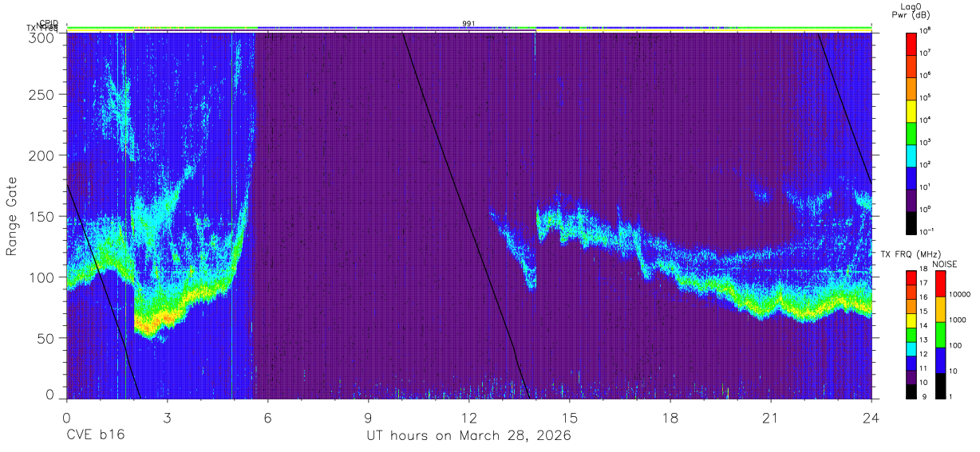Click the red top segment of the NOISE colorbar
Viewport: 980px width, 452px height.
coord(940,283)
